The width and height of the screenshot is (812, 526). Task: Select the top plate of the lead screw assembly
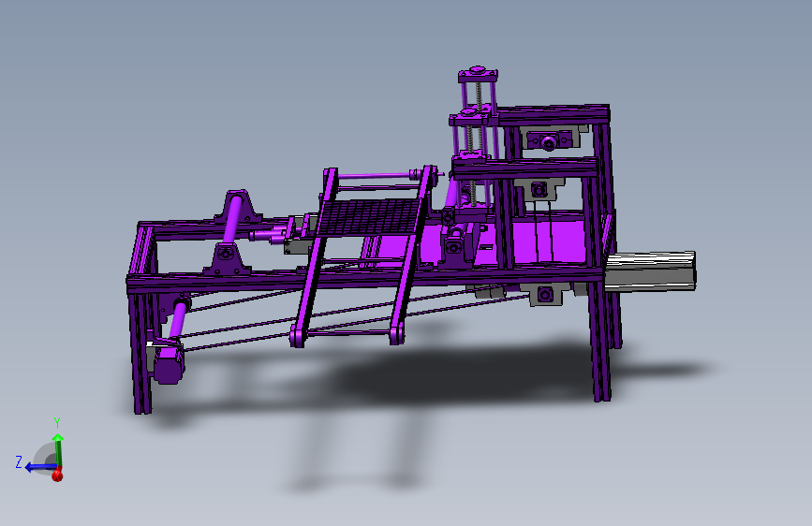click(x=478, y=75)
